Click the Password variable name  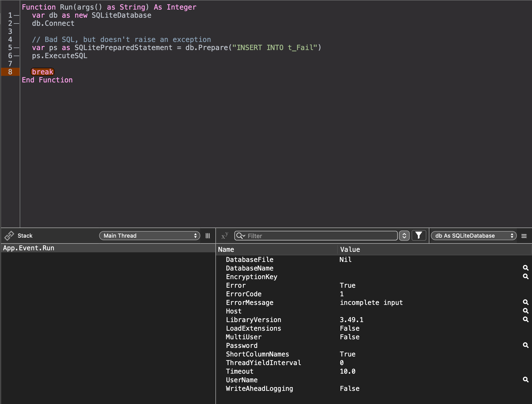[x=242, y=346]
